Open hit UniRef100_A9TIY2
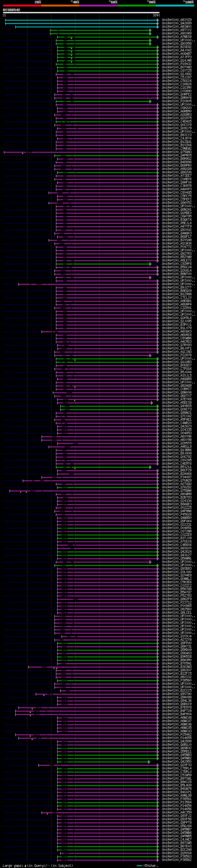 point(177,30)
